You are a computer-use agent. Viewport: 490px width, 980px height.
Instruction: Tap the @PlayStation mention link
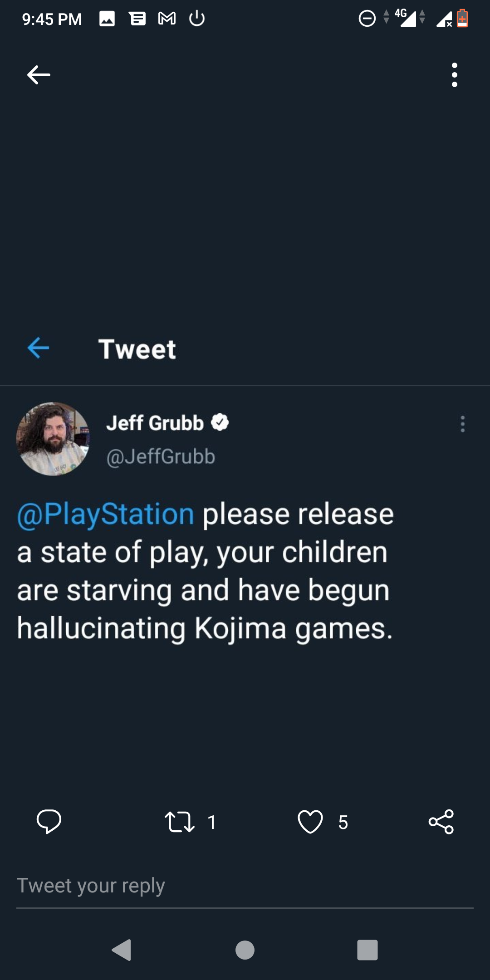point(106,514)
